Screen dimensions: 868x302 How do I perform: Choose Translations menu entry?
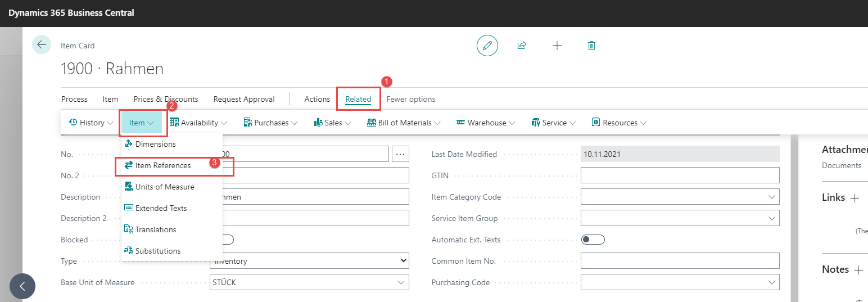coord(172,229)
